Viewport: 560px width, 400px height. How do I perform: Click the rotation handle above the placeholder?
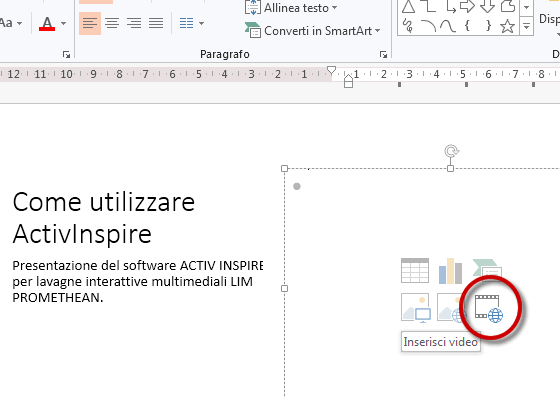(451, 151)
